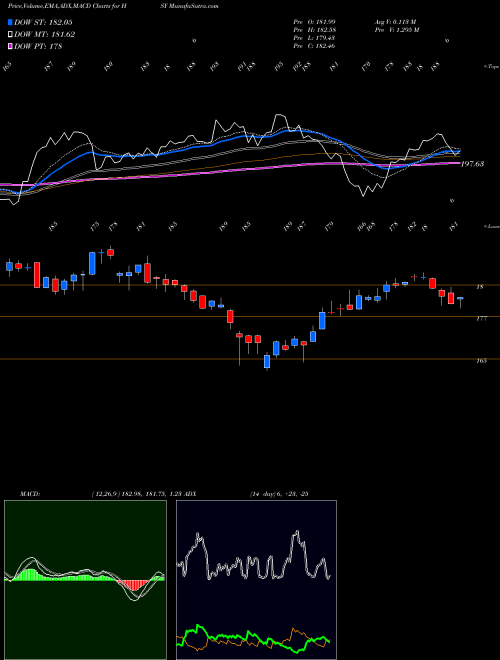The width and height of the screenshot is (500, 660).
Task: Select the 'DOW MT: 181.62' legend label
Action: pyautogui.click(x=44, y=34)
